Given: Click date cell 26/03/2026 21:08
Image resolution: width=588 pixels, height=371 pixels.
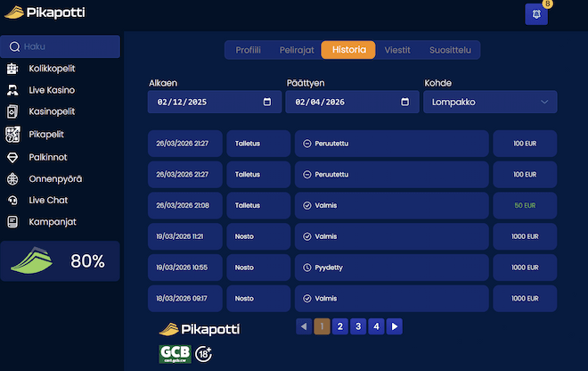Looking at the screenshot, I should 185,205.
